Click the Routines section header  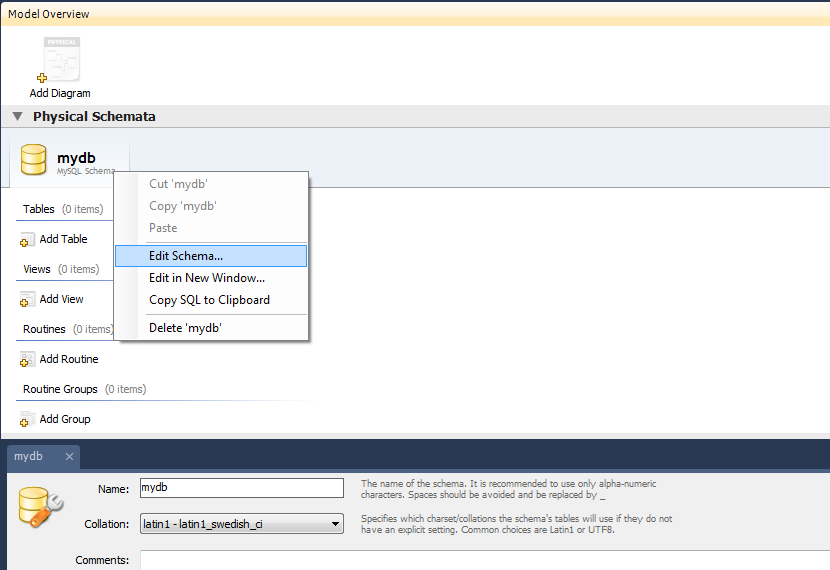[44, 329]
